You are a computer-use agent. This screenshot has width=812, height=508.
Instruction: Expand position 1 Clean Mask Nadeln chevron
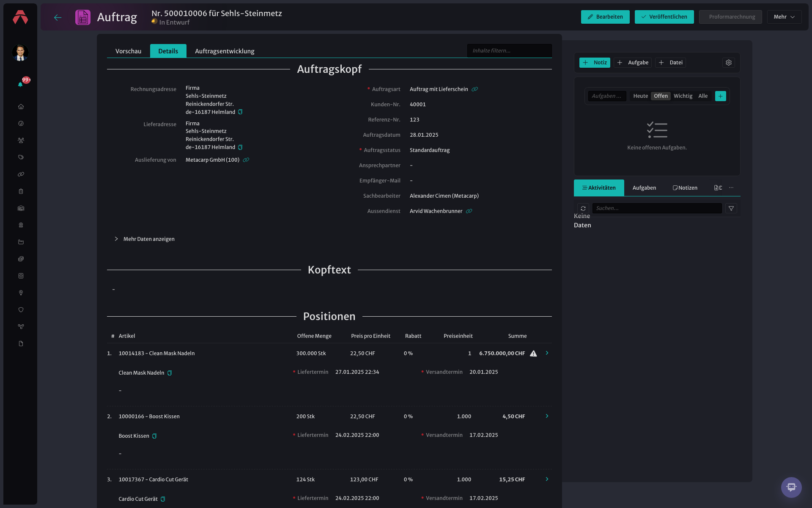(x=547, y=353)
